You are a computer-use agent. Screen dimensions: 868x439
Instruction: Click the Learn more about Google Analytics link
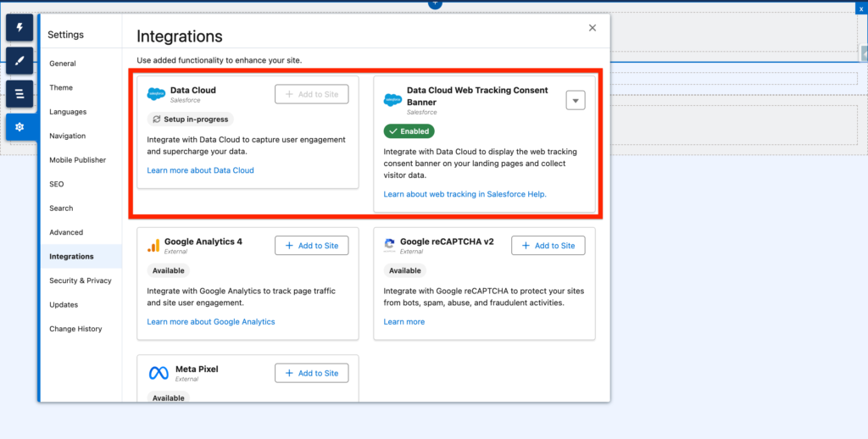click(210, 322)
